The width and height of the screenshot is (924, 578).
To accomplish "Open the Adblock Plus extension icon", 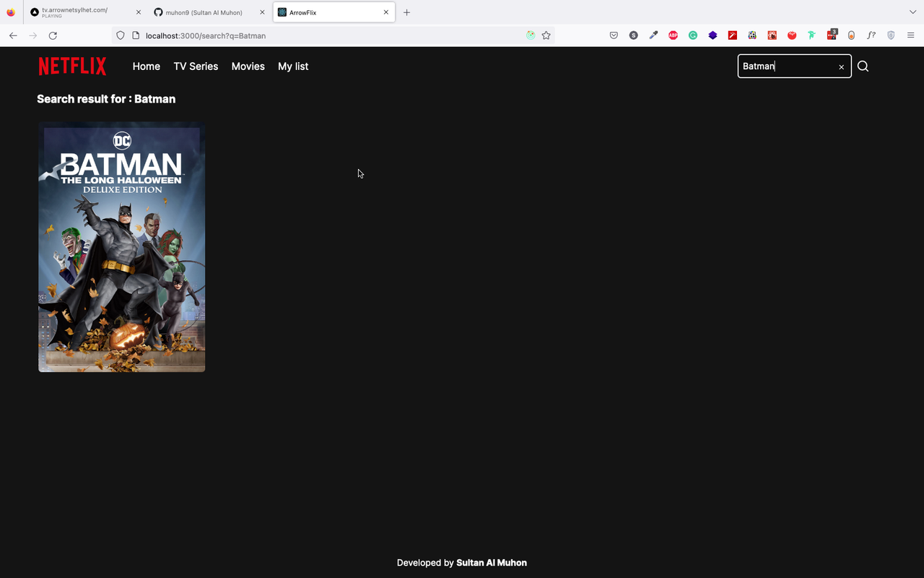I will (673, 35).
